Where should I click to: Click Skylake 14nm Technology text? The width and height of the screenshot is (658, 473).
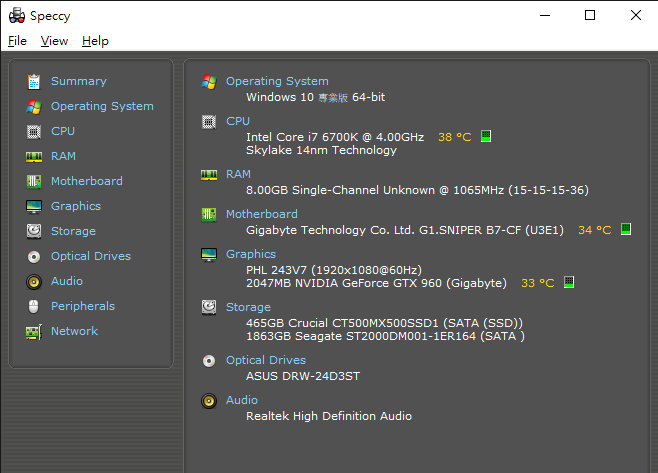coord(321,150)
